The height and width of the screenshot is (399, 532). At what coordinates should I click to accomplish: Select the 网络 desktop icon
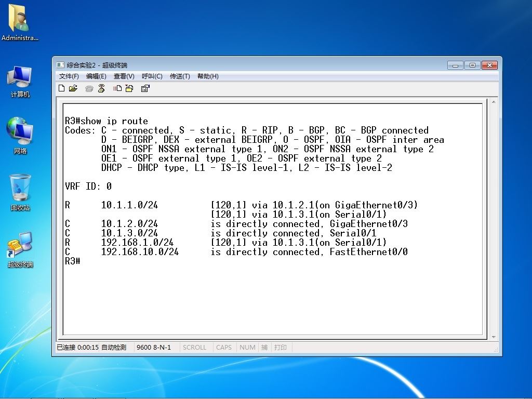(x=20, y=136)
